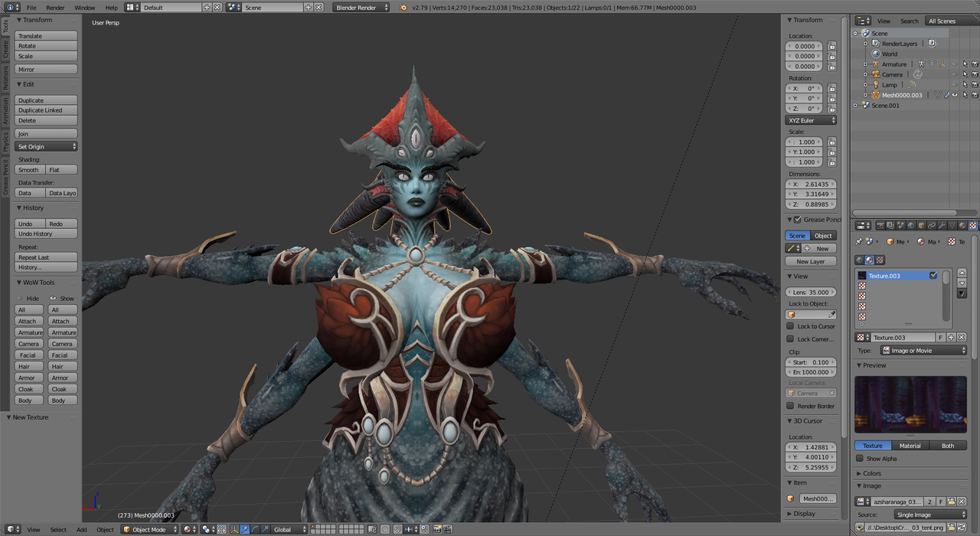Toggle visibility eye of Armature

point(954,64)
